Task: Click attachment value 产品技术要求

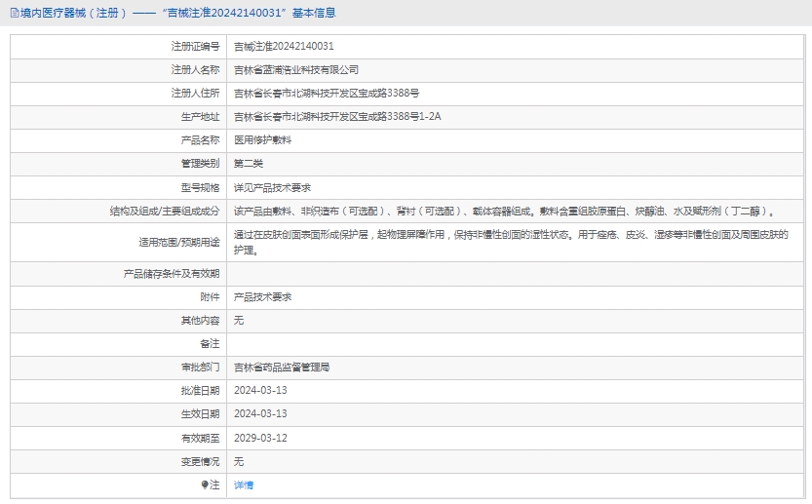Action: point(262,297)
